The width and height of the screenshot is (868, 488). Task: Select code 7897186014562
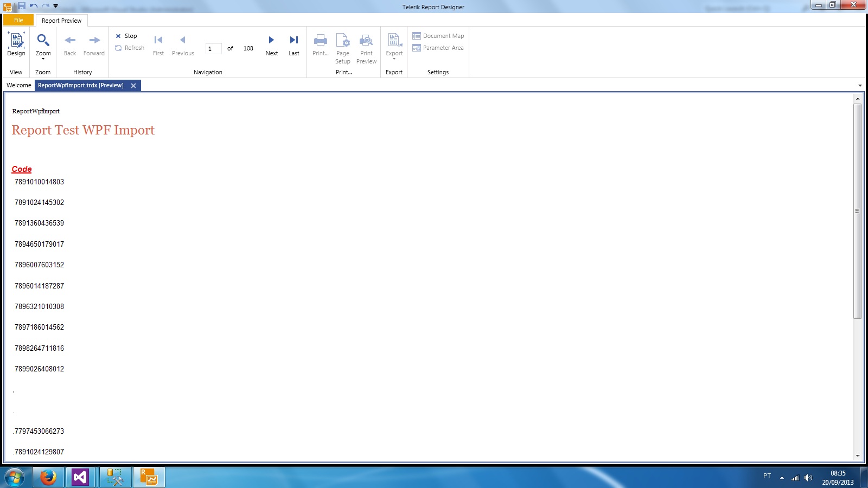tap(39, 327)
